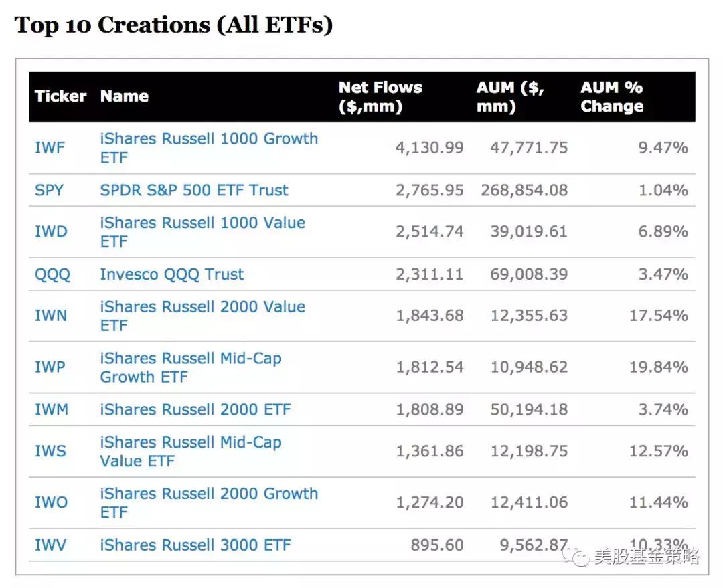
Task: Select the Ticker column header
Action: tap(60, 96)
